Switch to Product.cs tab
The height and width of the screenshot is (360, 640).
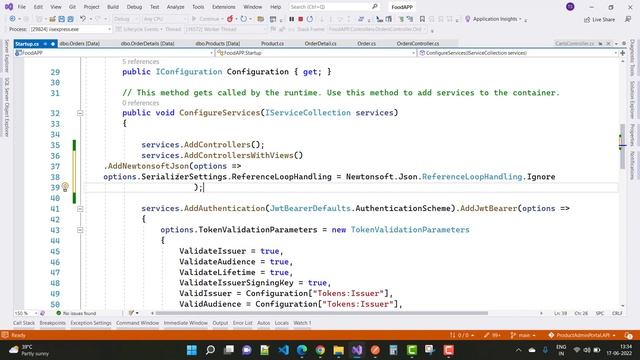[x=272, y=43]
